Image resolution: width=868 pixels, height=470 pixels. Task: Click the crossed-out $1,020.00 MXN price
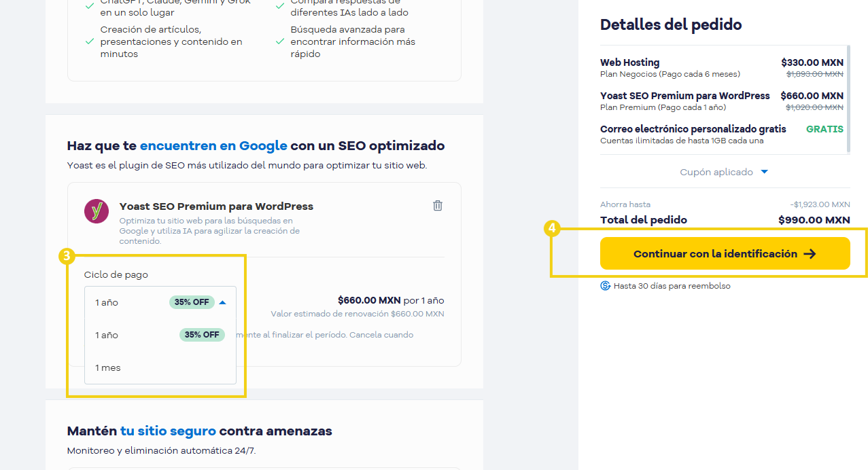click(815, 107)
